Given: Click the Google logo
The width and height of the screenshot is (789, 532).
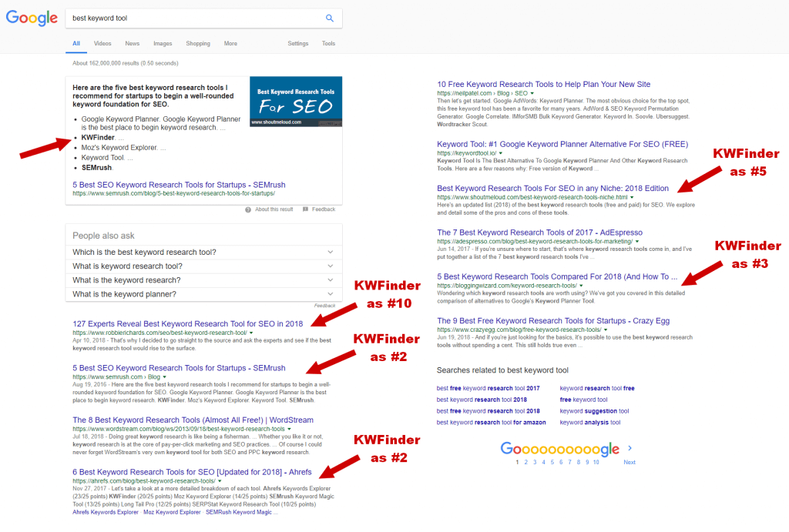Looking at the screenshot, I should pyautogui.click(x=31, y=18).
